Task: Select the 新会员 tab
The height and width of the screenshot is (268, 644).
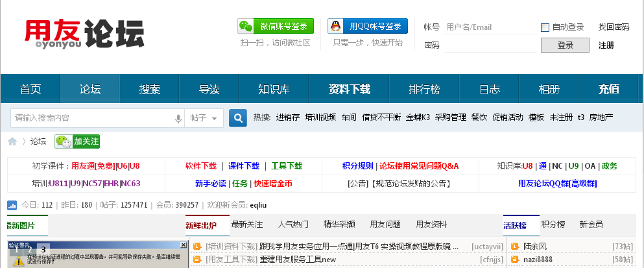Action: (x=591, y=225)
